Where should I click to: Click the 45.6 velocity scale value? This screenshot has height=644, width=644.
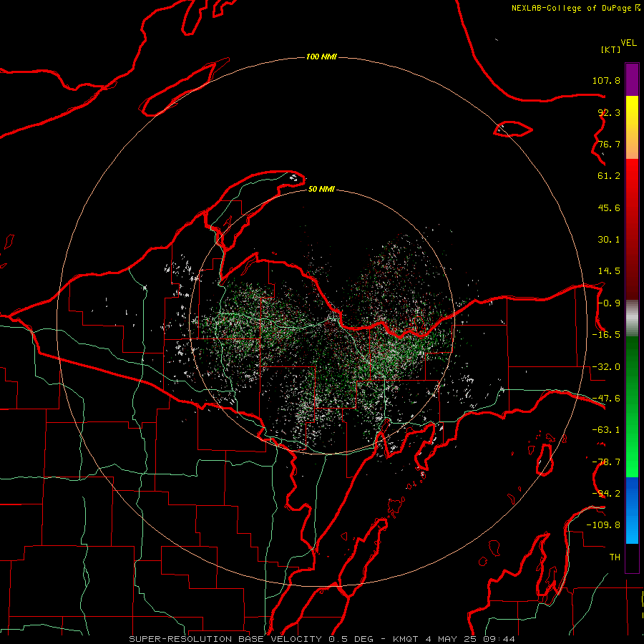click(x=609, y=208)
